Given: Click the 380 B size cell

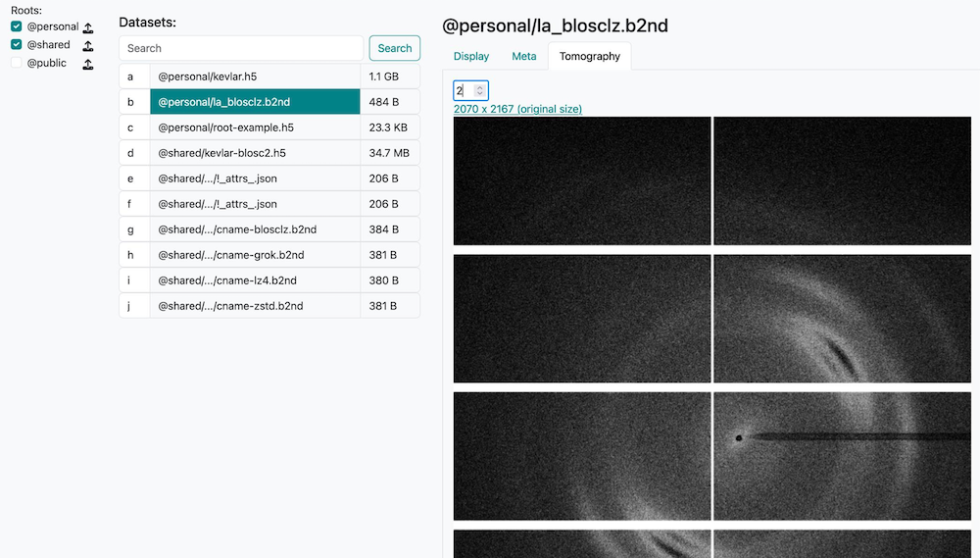Looking at the screenshot, I should coord(390,280).
